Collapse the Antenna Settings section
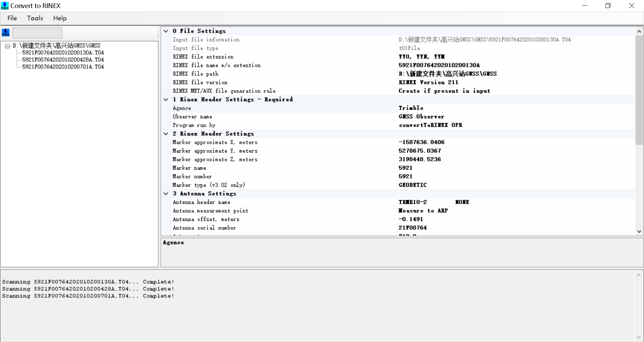This screenshot has height=342, width=644. coord(166,194)
